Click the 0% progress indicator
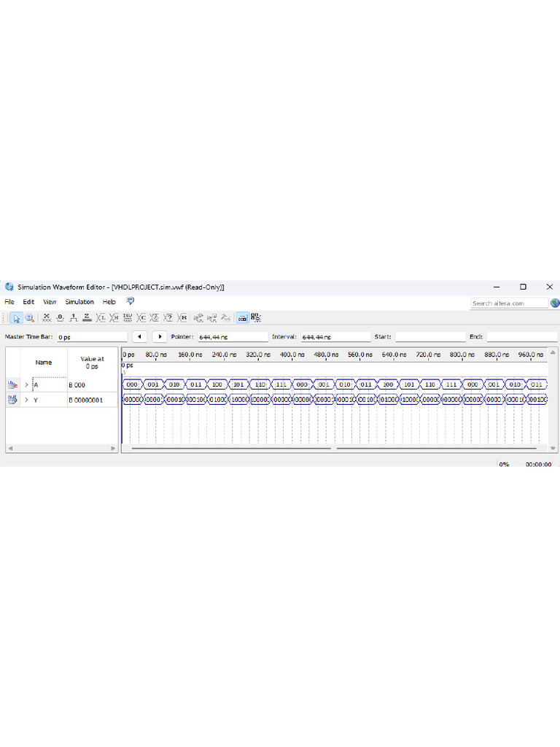Viewport: 560px width, 747px height. click(504, 465)
